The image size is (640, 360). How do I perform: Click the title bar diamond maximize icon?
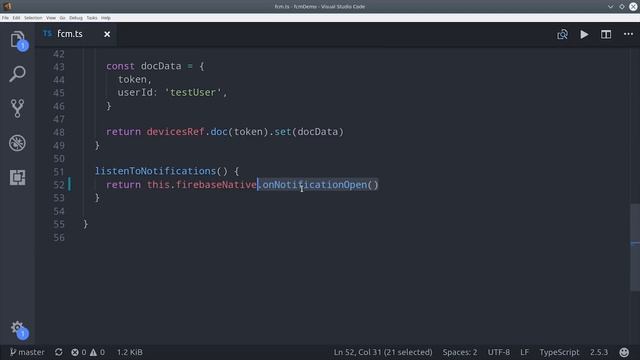(622, 7)
